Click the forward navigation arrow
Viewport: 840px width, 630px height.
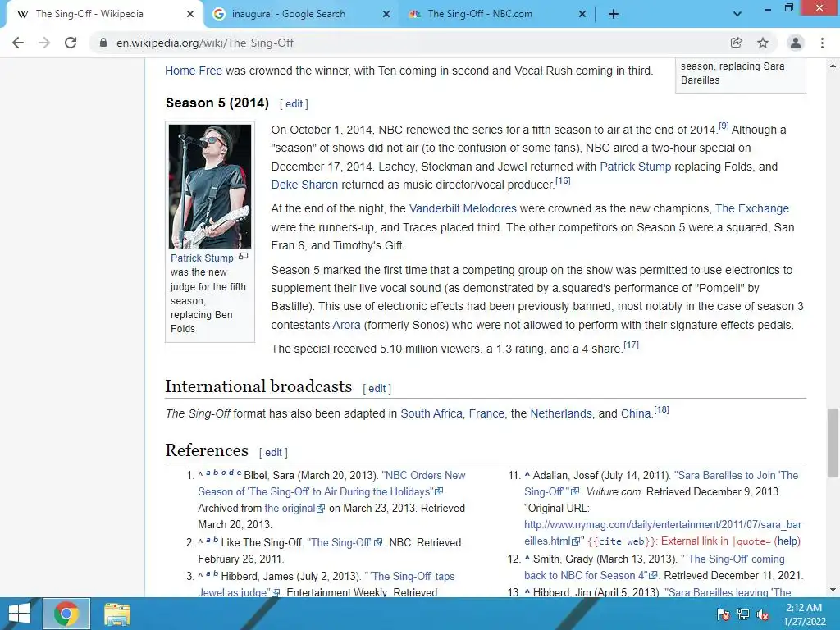pyautogui.click(x=44, y=43)
